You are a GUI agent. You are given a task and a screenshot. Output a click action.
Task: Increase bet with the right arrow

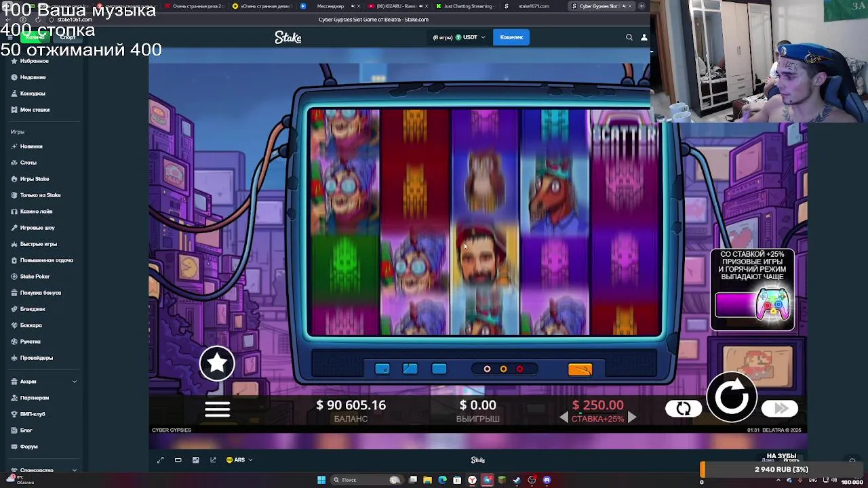coord(631,418)
